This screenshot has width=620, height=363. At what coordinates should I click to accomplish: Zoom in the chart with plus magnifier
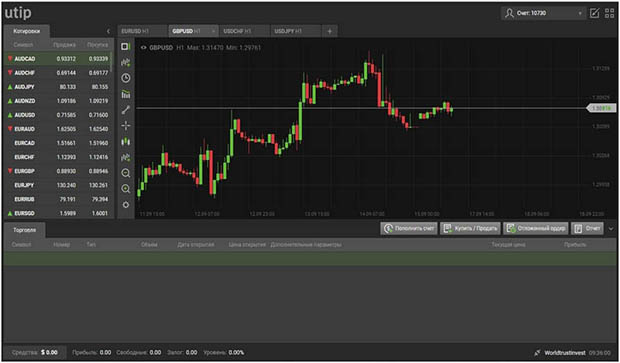pyautogui.click(x=126, y=189)
